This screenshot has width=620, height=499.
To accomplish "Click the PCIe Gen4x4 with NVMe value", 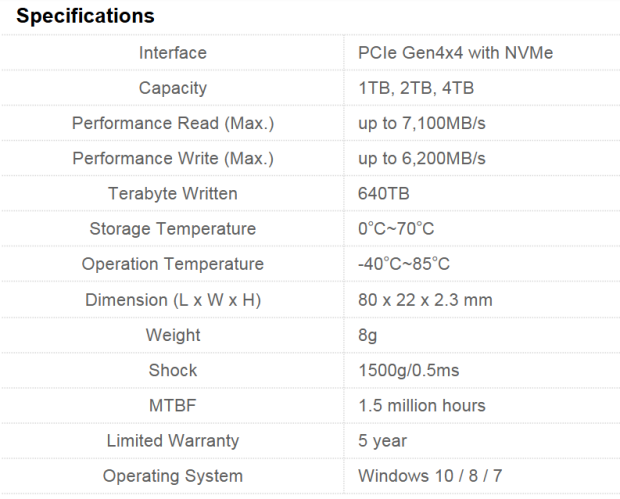I will 455,53.
